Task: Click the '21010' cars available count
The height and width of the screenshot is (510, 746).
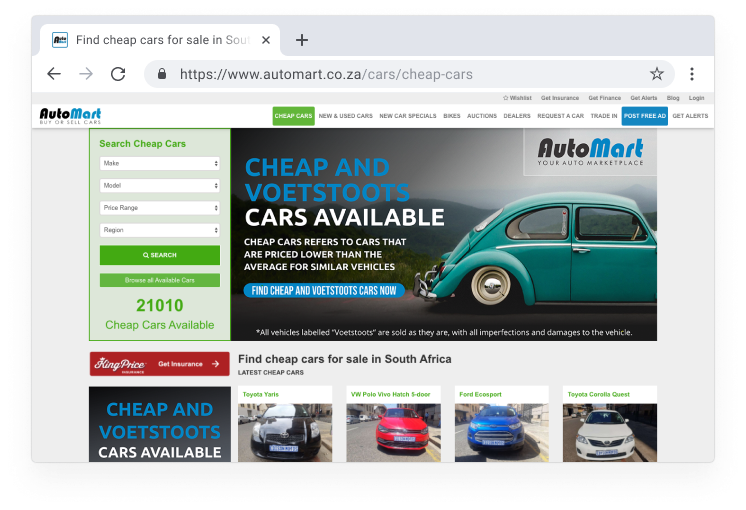Action: [x=160, y=305]
